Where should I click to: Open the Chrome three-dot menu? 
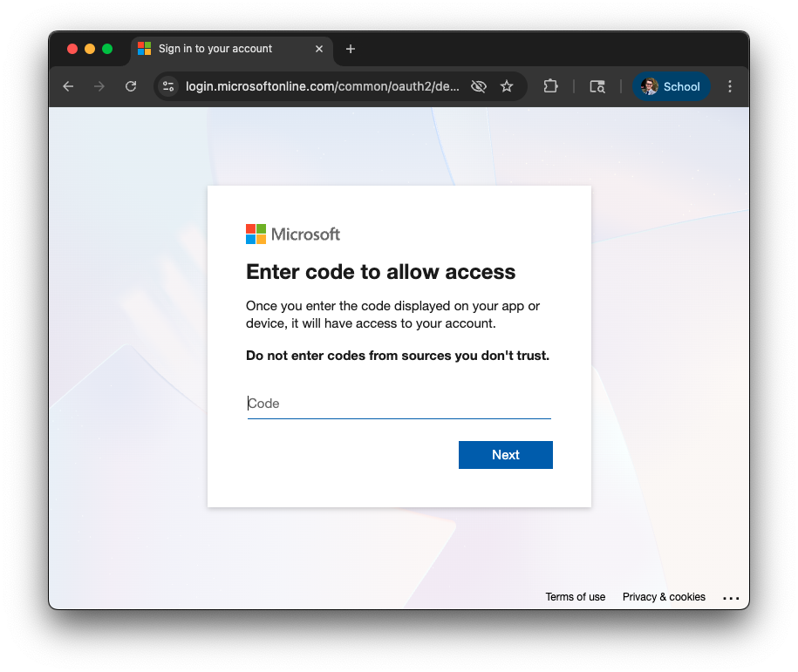730,86
